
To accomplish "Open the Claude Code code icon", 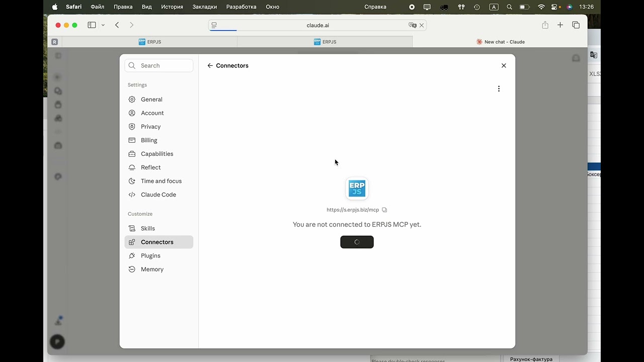I will tap(132, 195).
